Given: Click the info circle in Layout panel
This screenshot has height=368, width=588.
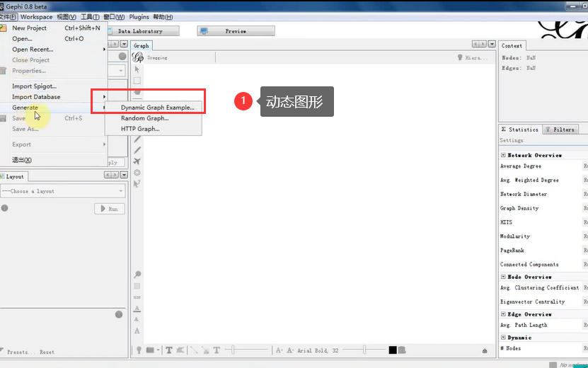Looking at the screenshot, I should coord(4,208).
